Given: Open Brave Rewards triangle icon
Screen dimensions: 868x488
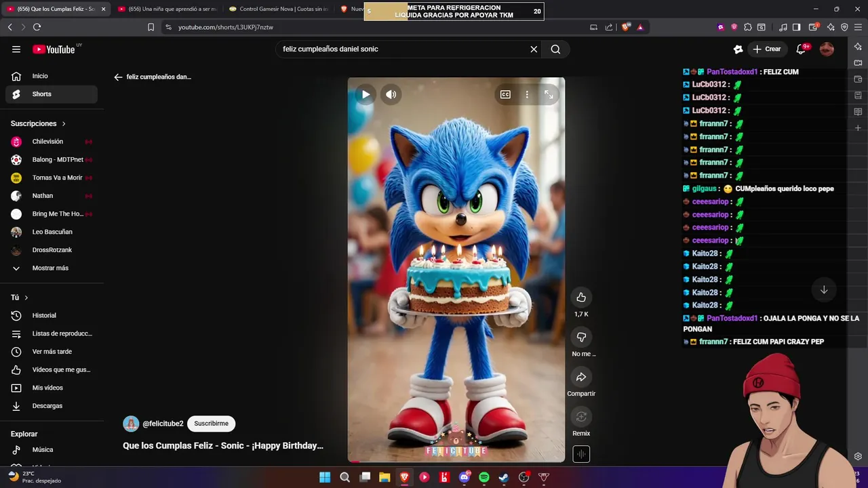Looking at the screenshot, I should pyautogui.click(x=640, y=27).
